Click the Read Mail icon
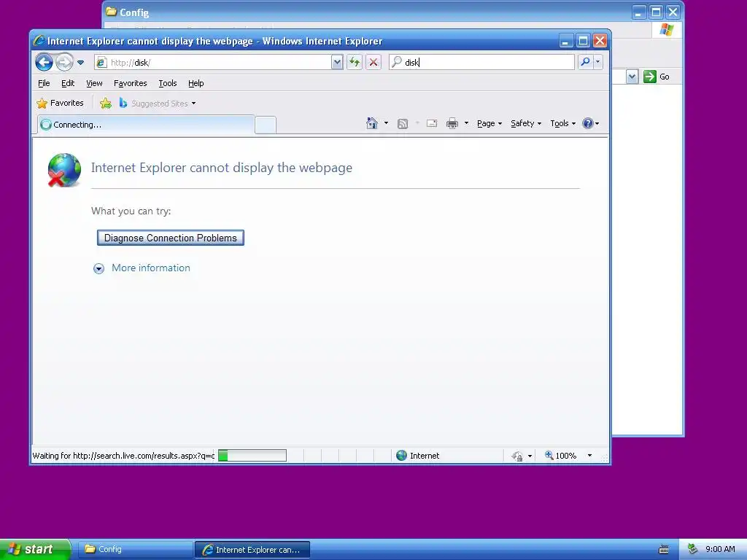 [432, 123]
